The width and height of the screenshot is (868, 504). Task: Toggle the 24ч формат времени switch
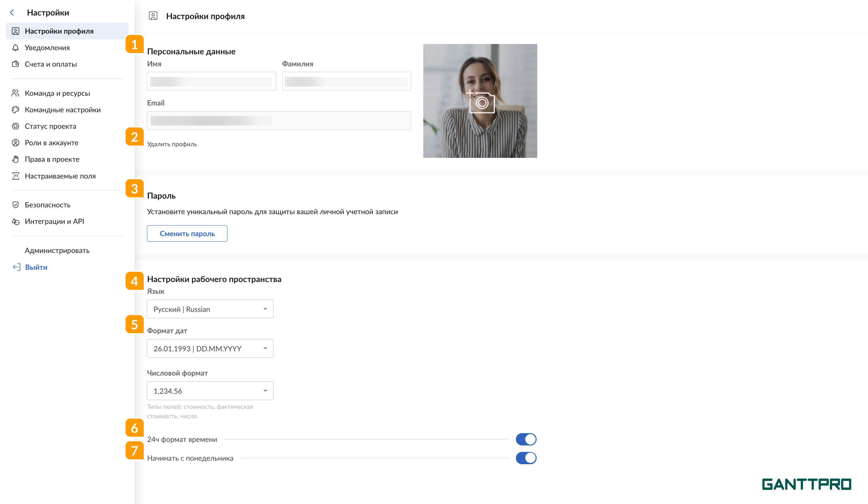526,439
